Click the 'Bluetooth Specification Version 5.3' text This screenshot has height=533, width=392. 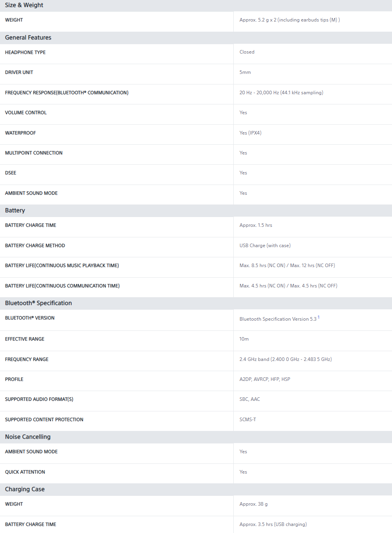pyautogui.click(x=278, y=319)
